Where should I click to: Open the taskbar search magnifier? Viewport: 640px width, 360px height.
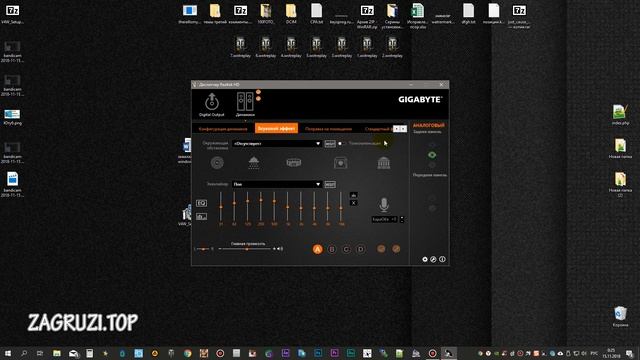point(24,353)
